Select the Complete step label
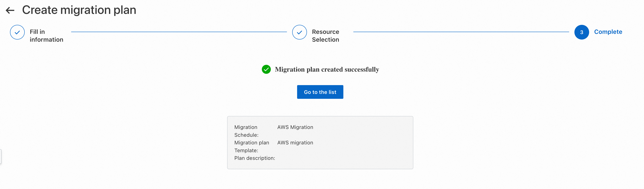Image resolution: width=644 pixels, height=189 pixels. (608, 32)
